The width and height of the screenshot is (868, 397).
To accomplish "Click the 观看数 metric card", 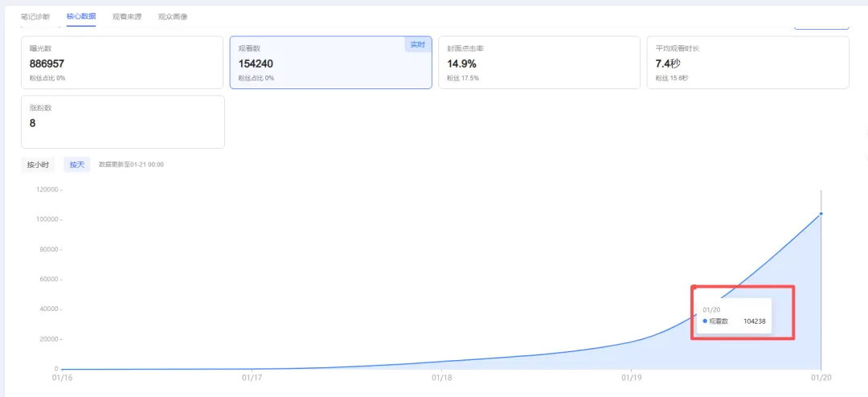I will point(330,62).
